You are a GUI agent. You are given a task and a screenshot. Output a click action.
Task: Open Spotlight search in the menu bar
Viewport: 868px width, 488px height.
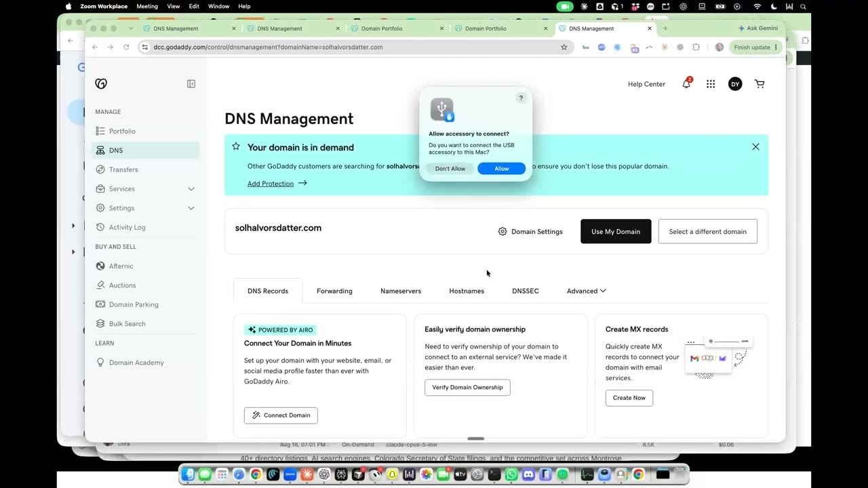click(x=804, y=7)
